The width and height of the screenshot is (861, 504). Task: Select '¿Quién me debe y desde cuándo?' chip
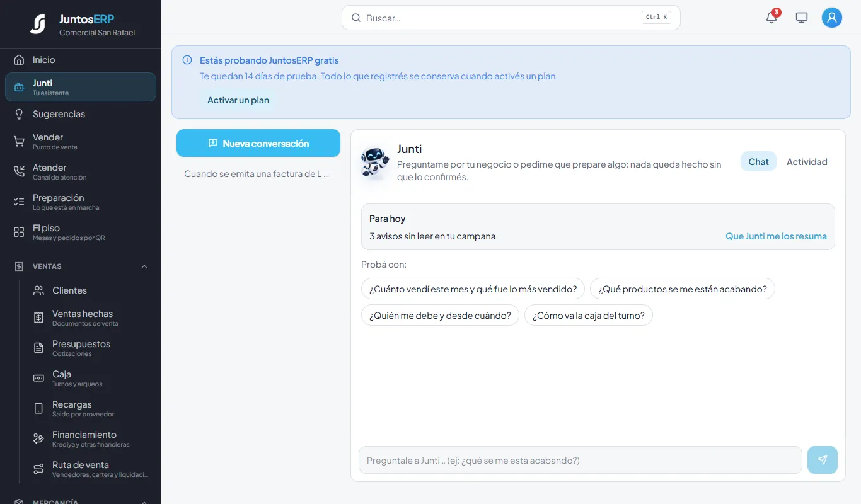coord(440,316)
